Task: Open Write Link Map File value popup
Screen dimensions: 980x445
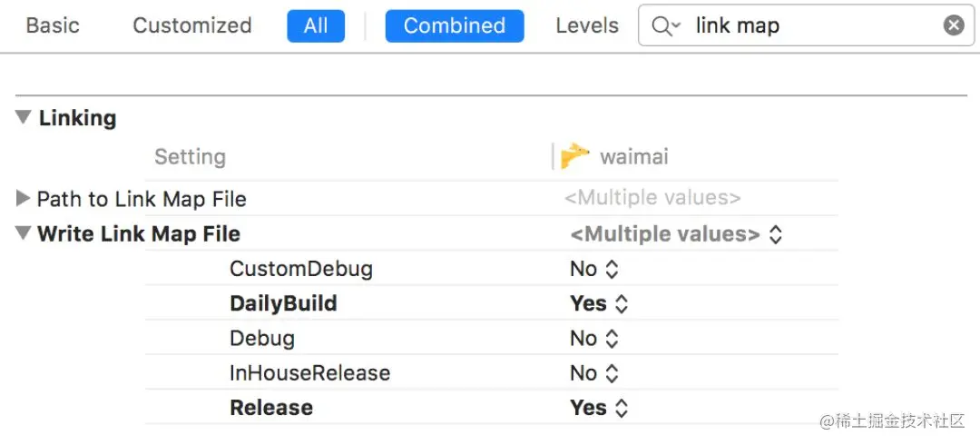Action: (x=676, y=234)
